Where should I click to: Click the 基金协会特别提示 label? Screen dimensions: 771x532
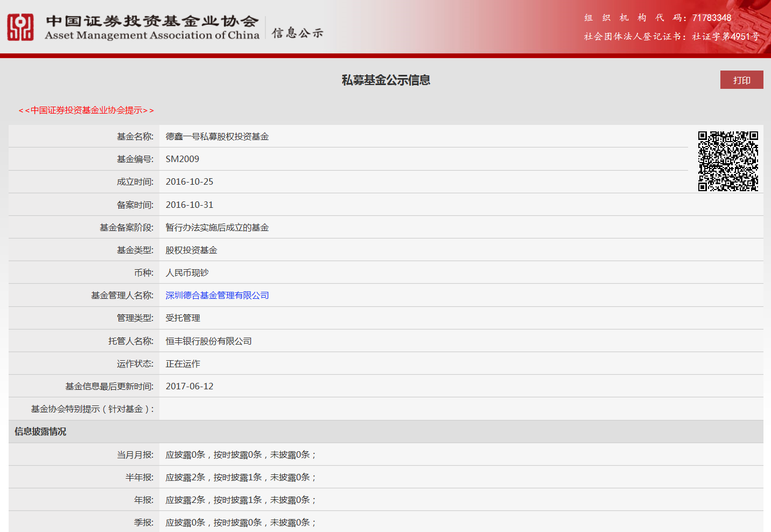pos(93,409)
